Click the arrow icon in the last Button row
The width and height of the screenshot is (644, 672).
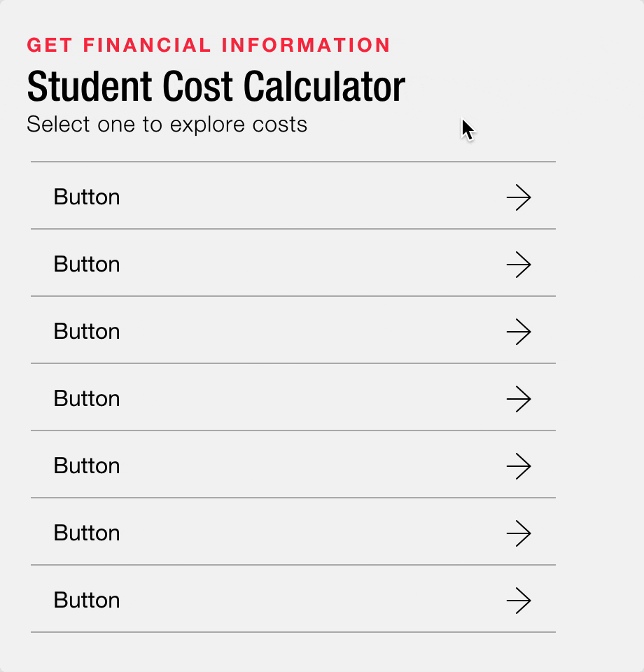tap(519, 601)
